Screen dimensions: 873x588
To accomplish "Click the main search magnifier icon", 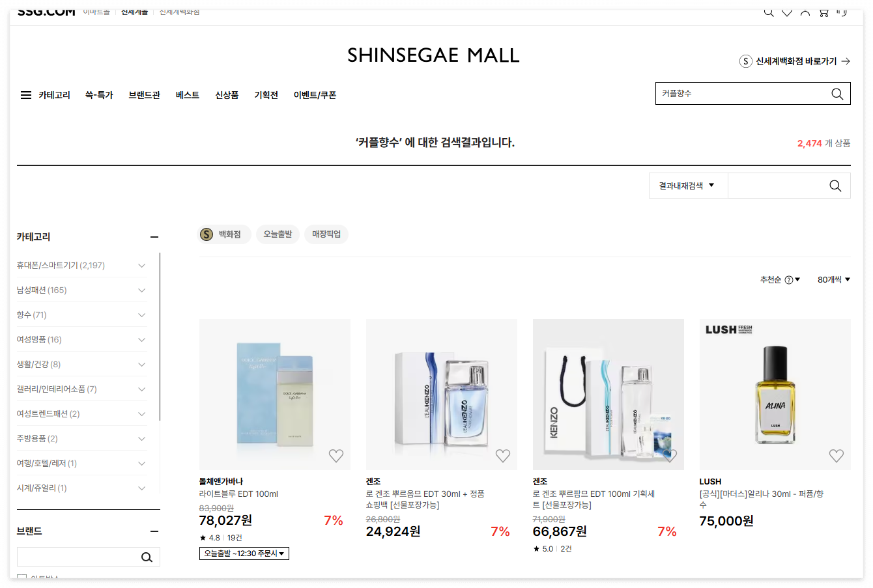I will (837, 94).
